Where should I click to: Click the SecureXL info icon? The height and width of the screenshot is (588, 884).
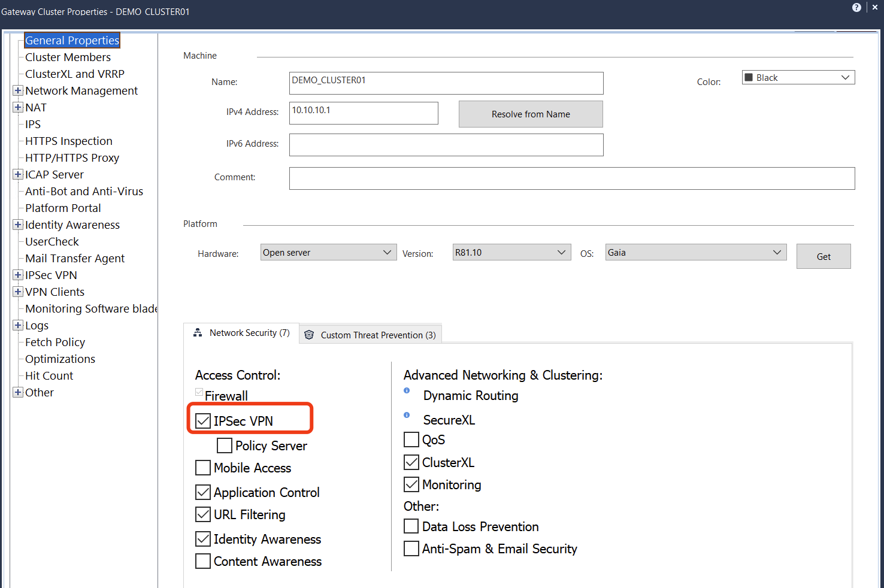pos(407,415)
